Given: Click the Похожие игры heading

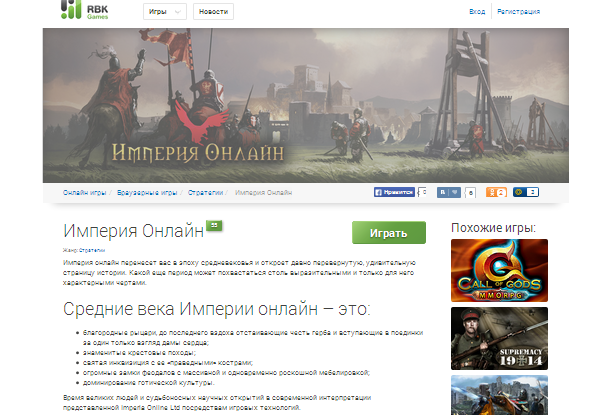Looking at the screenshot, I should tap(493, 228).
